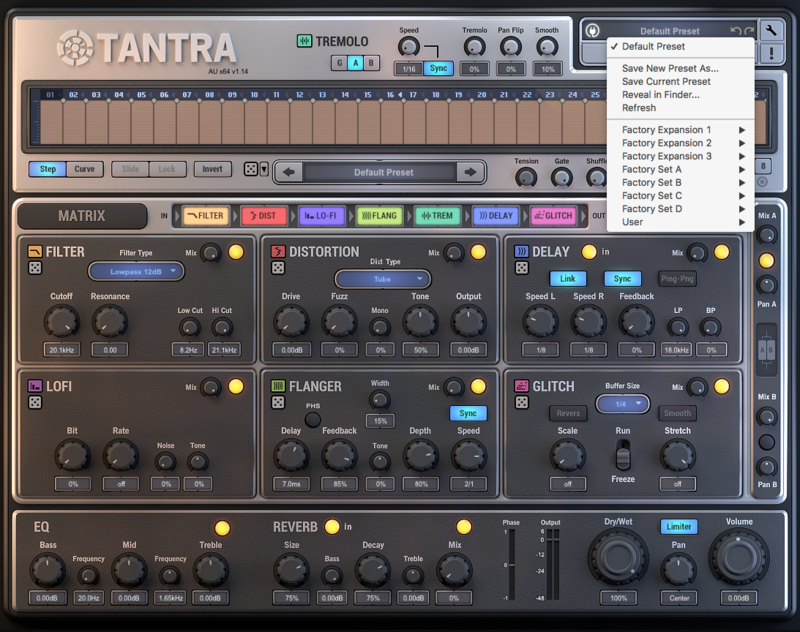
Task: Choose Save New Preset As menu item
Action: click(670, 68)
